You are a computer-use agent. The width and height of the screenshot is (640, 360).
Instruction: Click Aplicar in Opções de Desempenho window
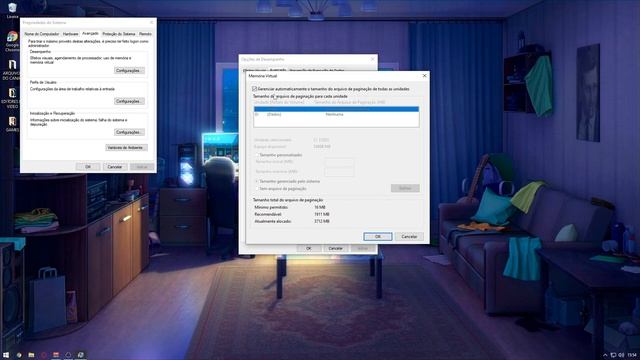[362, 248]
